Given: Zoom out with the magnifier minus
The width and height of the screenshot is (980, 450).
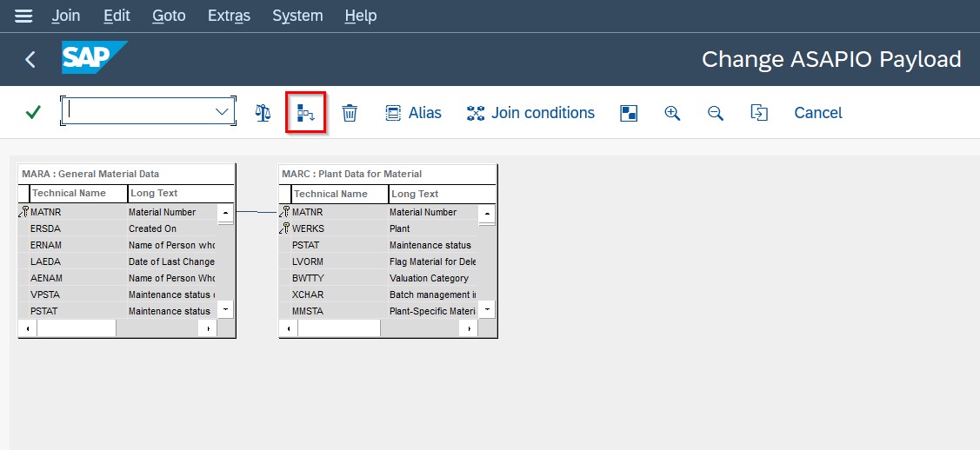Looking at the screenshot, I should coord(716,113).
